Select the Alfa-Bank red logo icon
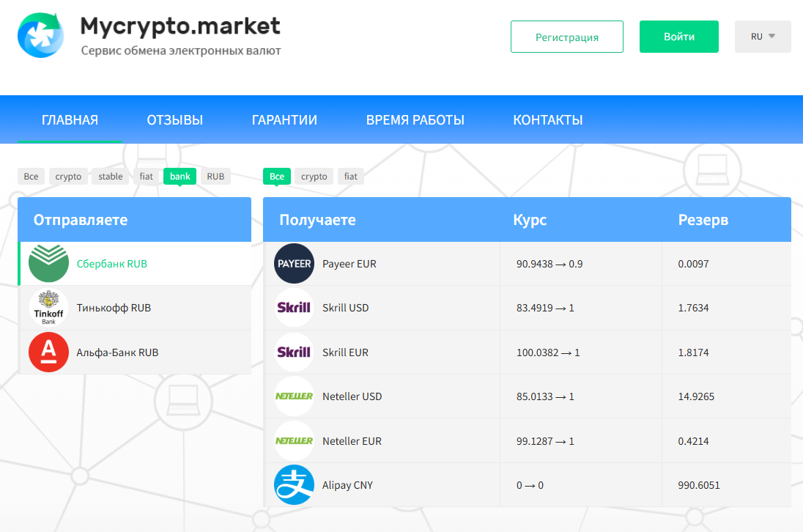803x532 pixels. tap(48, 352)
